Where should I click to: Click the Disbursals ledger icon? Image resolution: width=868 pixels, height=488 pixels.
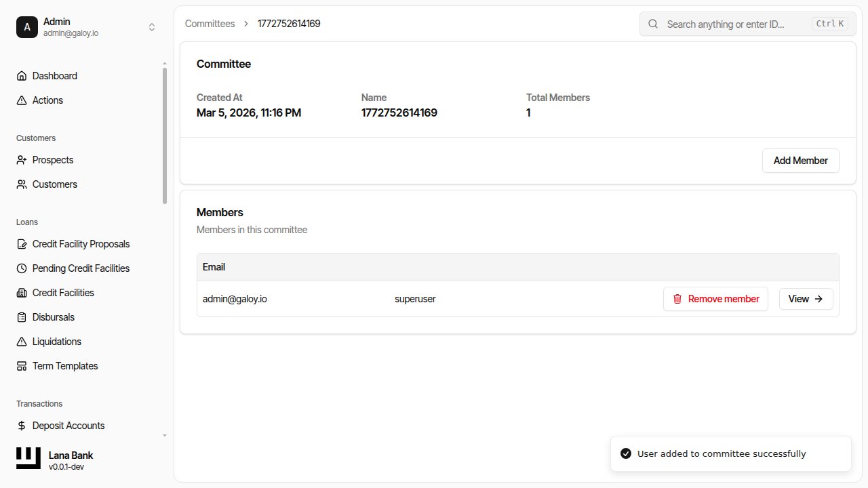coord(21,317)
